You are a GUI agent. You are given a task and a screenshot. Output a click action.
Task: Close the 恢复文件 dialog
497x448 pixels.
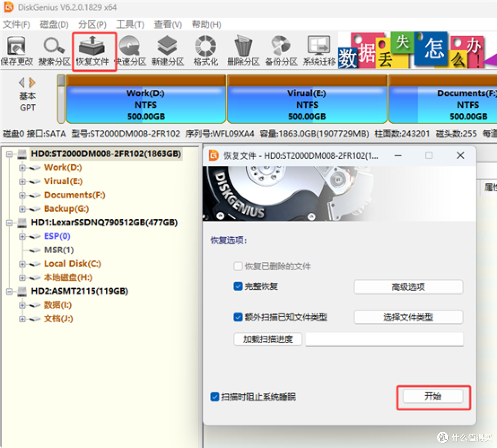[x=460, y=155]
